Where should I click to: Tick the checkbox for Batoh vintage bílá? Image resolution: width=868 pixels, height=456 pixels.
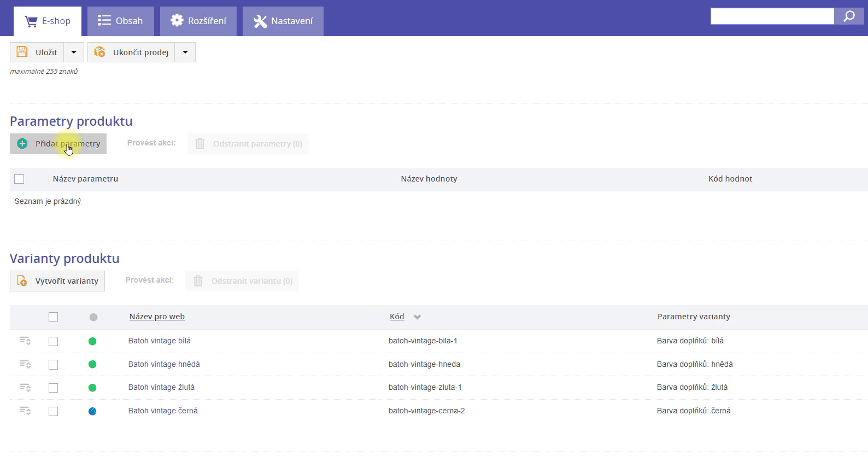(x=53, y=341)
